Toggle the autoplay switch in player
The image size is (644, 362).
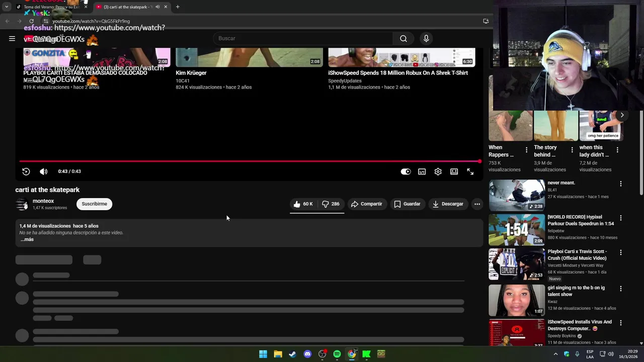point(406,171)
